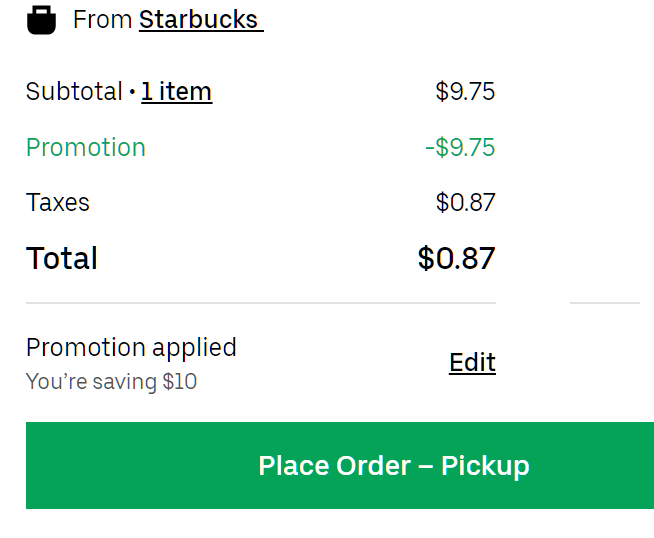Click the long divider line under Total
The width and height of the screenshot is (654, 538).
point(261,303)
